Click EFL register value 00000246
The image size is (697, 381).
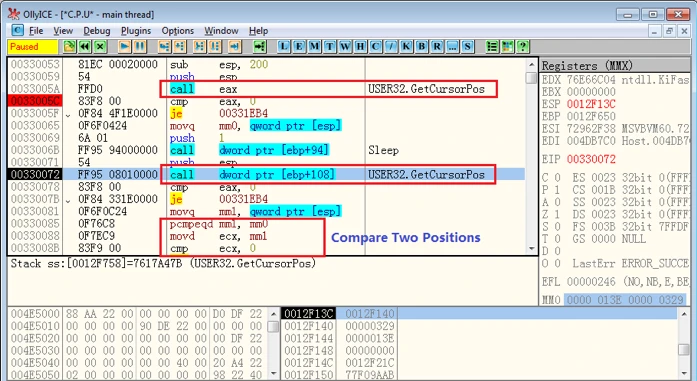591,282
